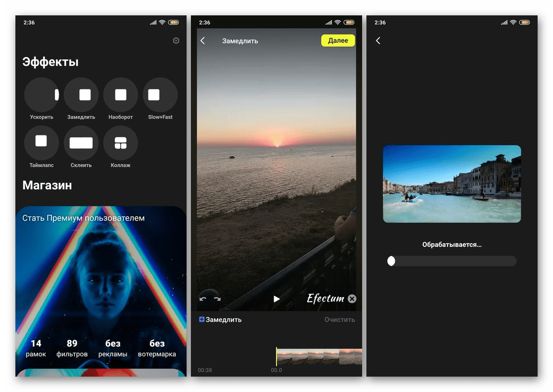Play the sunset video preview
This screenshot has height=392, width=553.
(x=276, y=299)
